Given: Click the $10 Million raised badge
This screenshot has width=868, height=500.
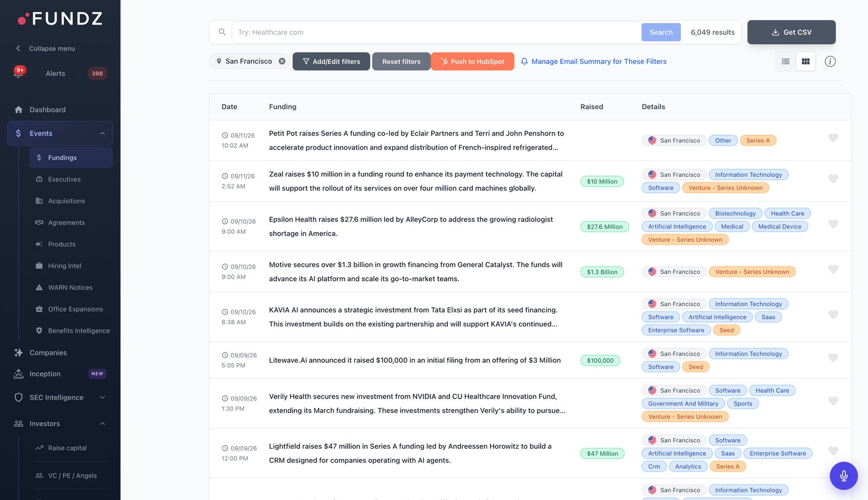Looking at the screenshot, I should coord(602,181).
